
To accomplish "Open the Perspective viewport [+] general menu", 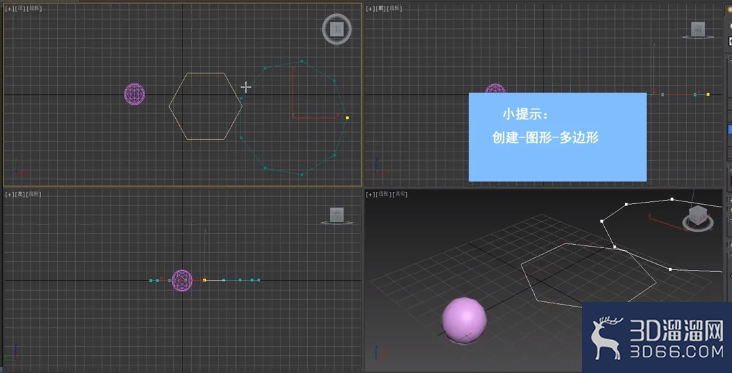I will click(371, 194).
